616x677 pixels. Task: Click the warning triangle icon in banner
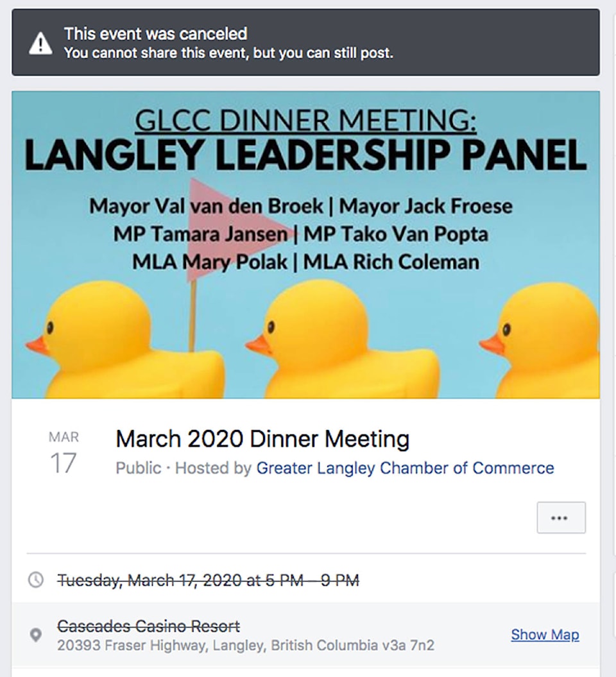point(40,43)
